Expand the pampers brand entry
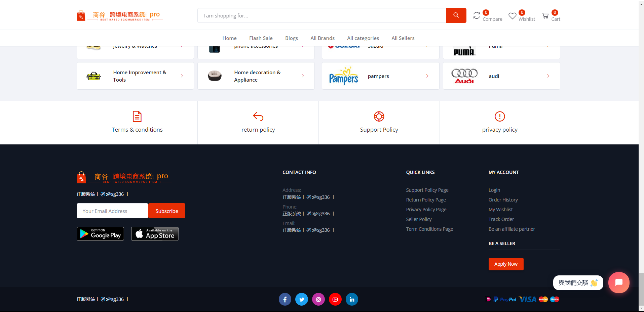Viewport: 644px width, 312px height. point(380,76)
